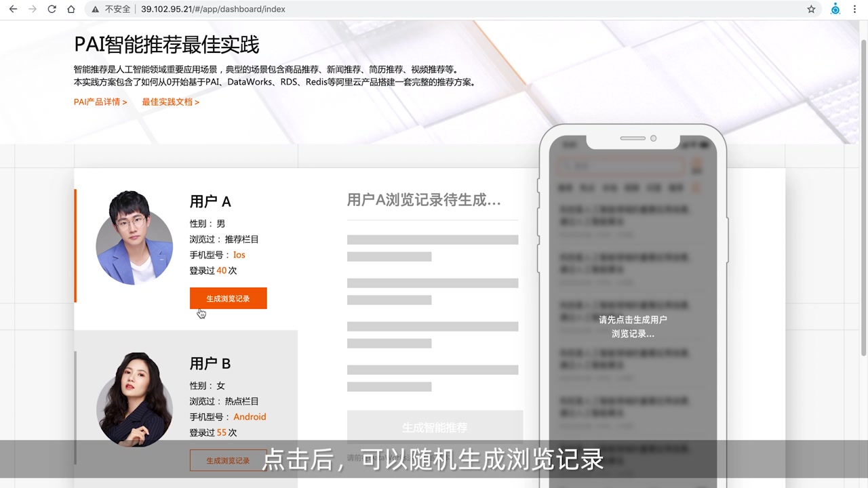The width and height of the screenshot is (868, 488).
Task: Click 推荐栏目 browsing value
Action: [x=241, y=239]
